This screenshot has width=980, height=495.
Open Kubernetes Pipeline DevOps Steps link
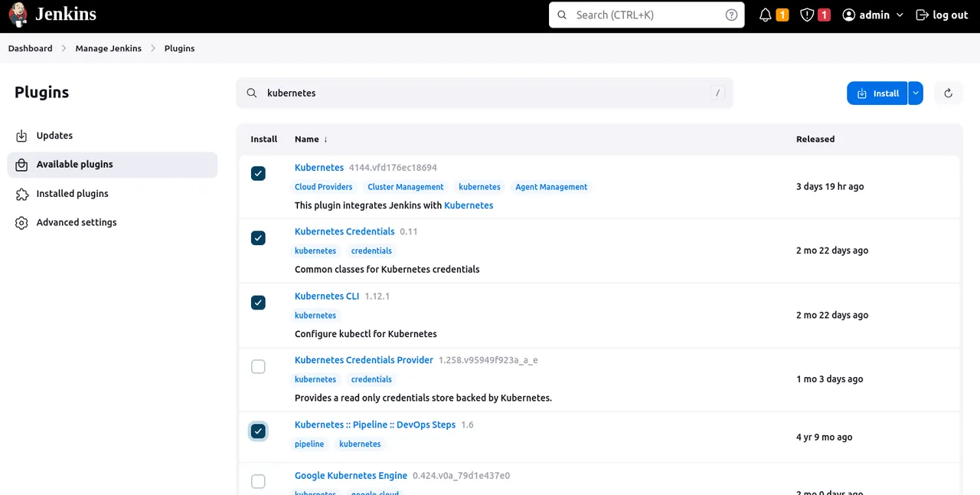[x=375, y=425]
